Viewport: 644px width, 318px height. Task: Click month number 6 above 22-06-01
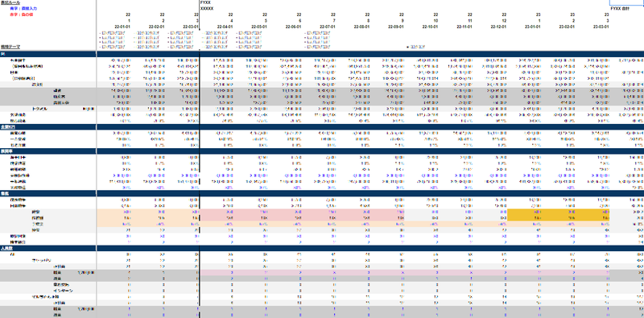(299, 21)
